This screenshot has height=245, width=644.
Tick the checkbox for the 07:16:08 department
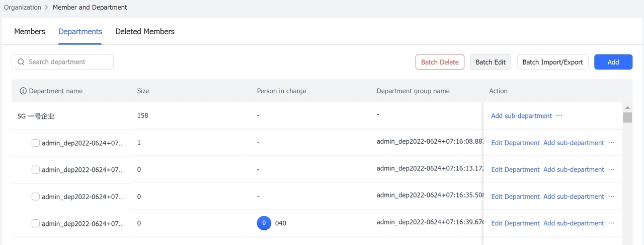[36, 143]
